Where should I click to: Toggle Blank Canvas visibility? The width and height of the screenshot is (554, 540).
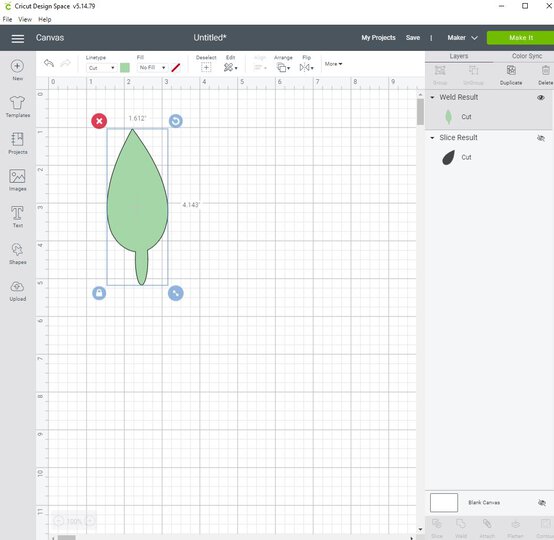[x=542, y=503]
